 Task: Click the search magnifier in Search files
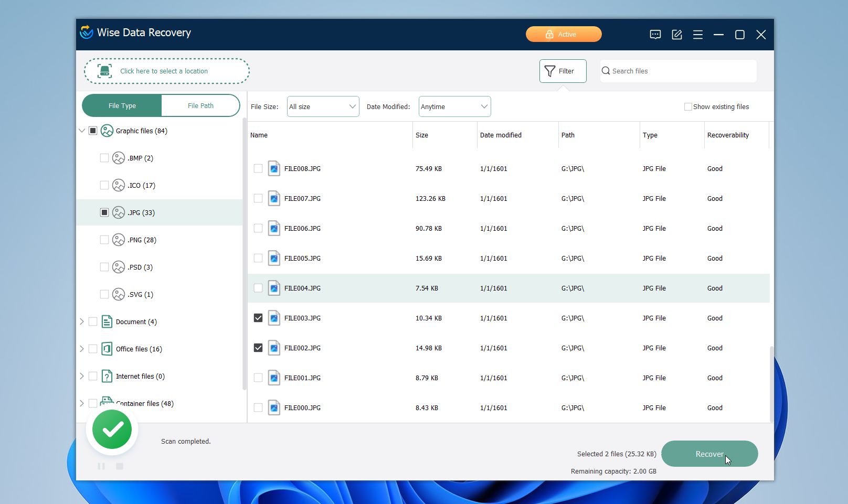[x=606, y=71]
